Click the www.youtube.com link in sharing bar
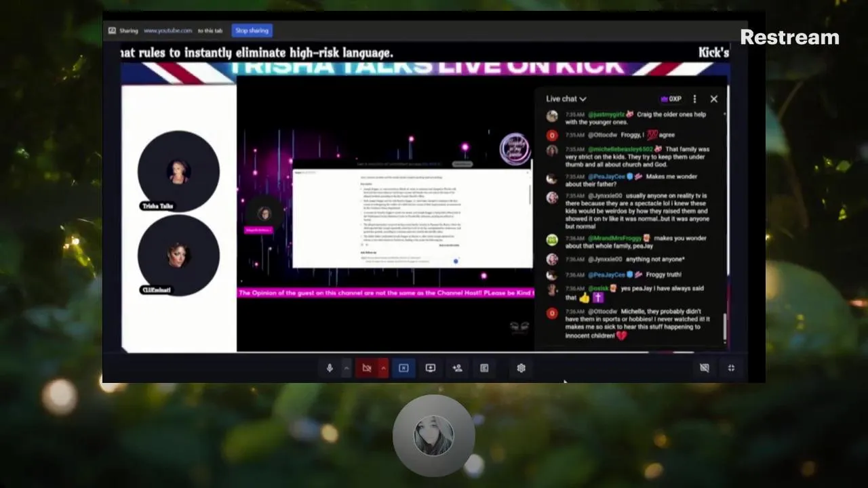868x488 pixels. pyautogui.click(x=167, y=30)
